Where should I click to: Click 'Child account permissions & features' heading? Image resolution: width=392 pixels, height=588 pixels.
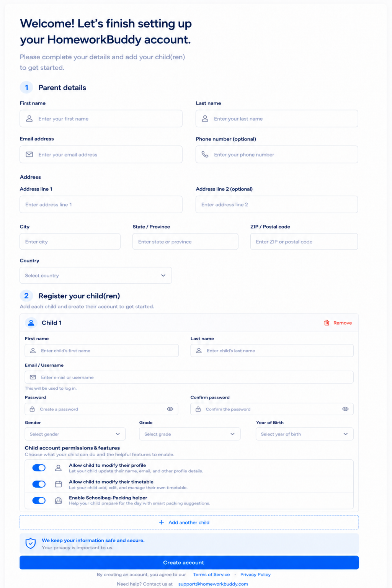click(72, 448)
